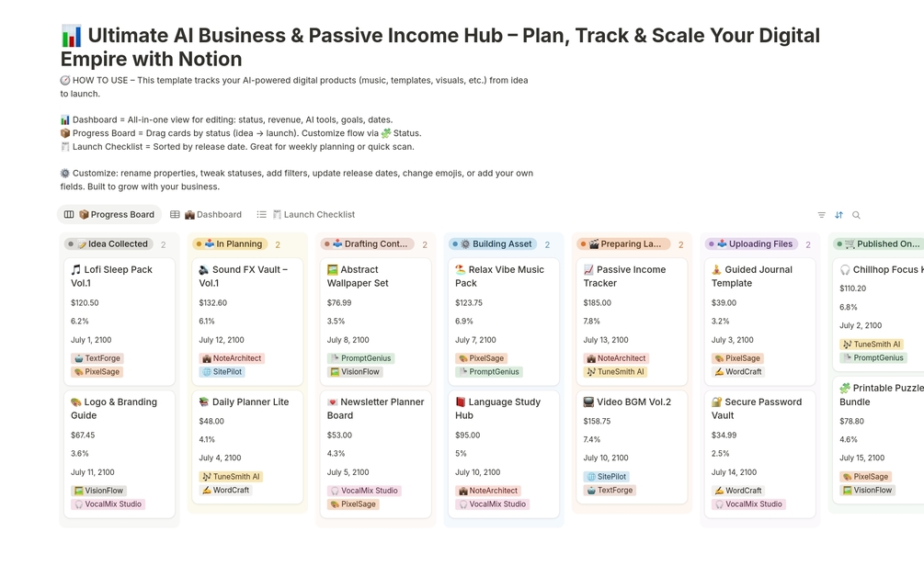Image resolution: width=924 pixels, height=577 pixels.
Task: Click the puzzle piece icon on Printable Puzzle Bundle
Action: coord(845,389)
